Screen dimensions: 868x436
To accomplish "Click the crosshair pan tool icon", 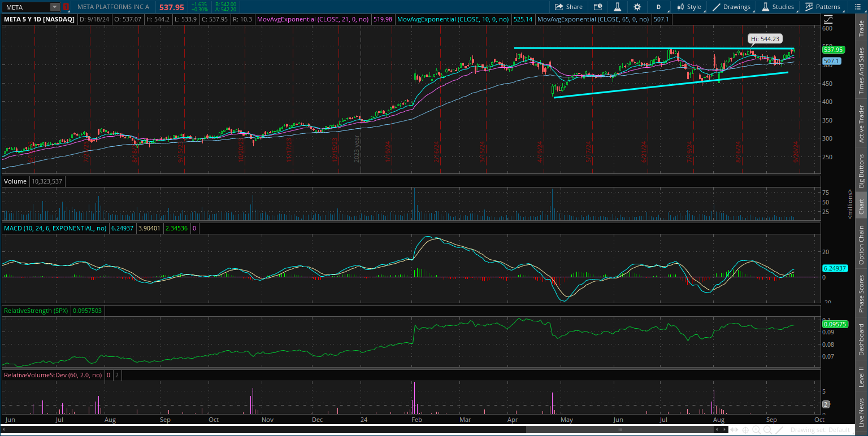I will click(x=745, y=430).
